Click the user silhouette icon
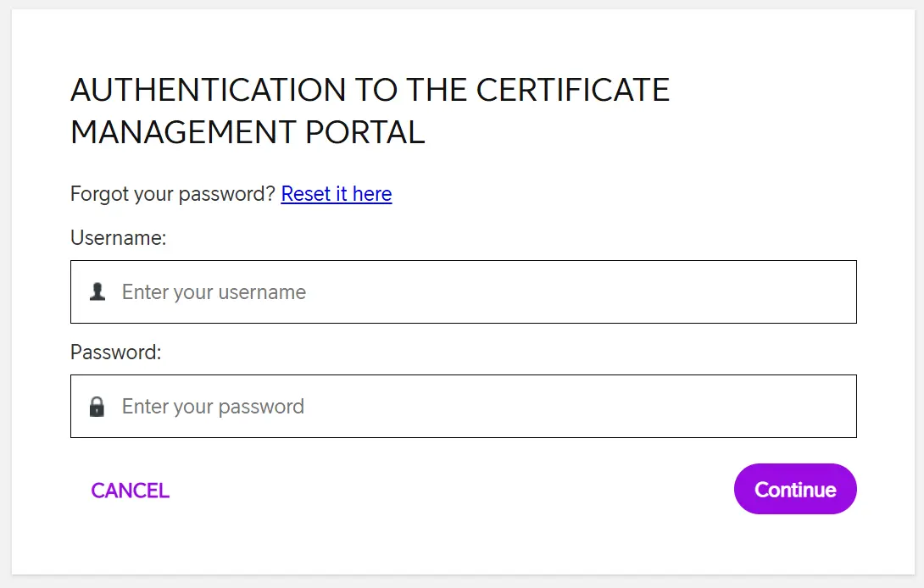 pyautogui.click(x=97, y=292)
